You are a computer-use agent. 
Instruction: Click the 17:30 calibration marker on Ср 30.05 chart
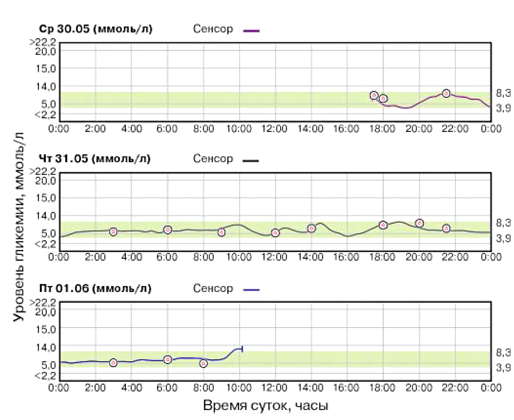click(x=373, y=96)
